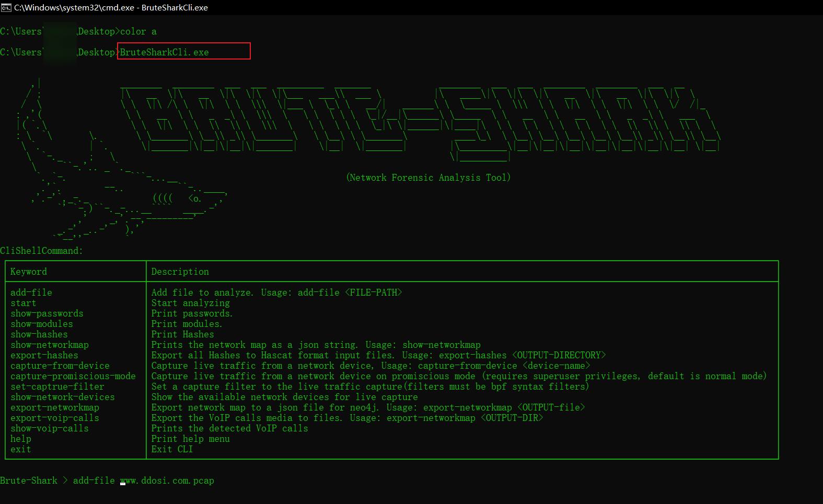Viewport: 823px width, 504px height.
Task: Click the 'www.ddosi.com.pcap' file argument
Action: coord(167,480)
